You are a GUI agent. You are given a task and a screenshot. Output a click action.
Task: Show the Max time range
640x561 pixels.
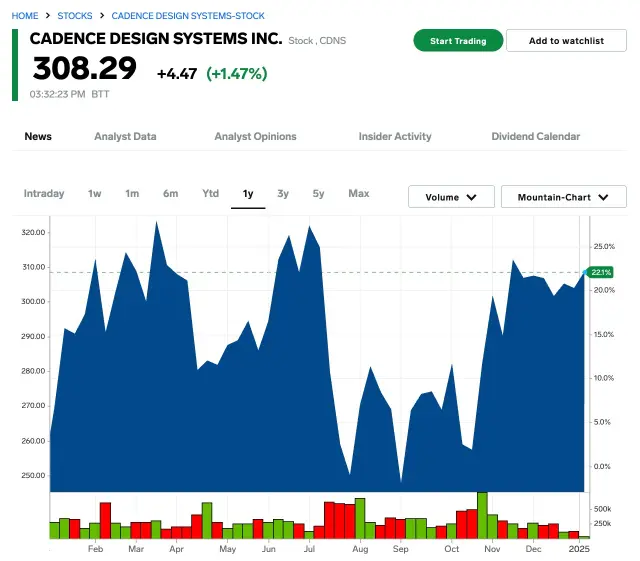(358, 194)
